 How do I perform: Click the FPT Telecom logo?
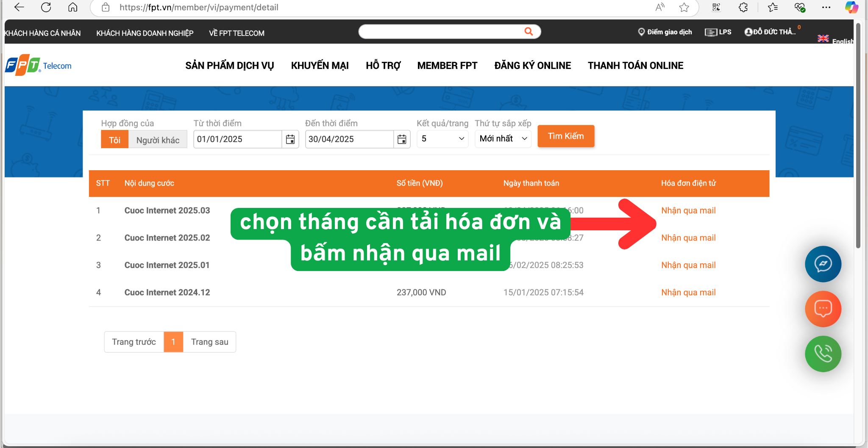pyautogui.click(x=38, y=65)
